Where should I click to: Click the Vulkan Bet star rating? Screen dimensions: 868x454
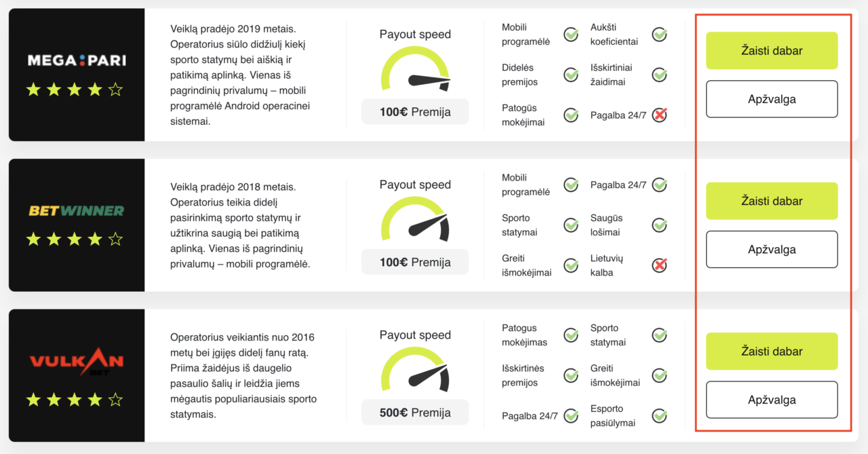[75, 400]
